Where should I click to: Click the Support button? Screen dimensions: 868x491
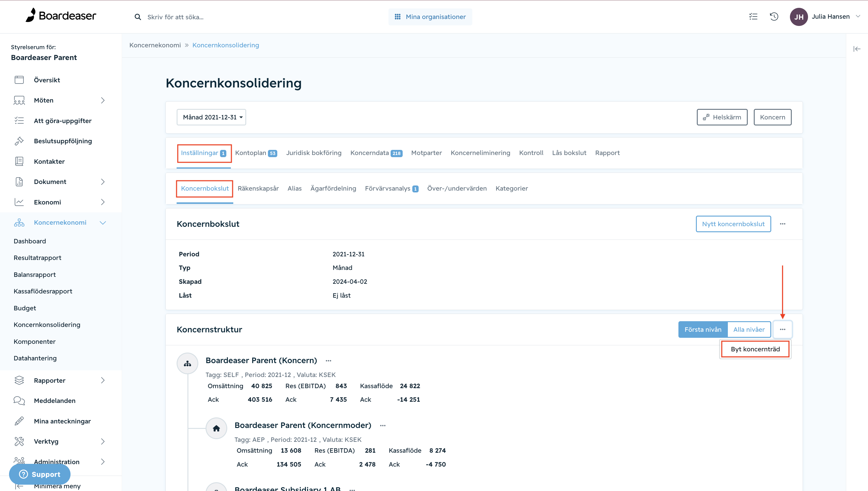pyautogui.click(x=40, y=474)
